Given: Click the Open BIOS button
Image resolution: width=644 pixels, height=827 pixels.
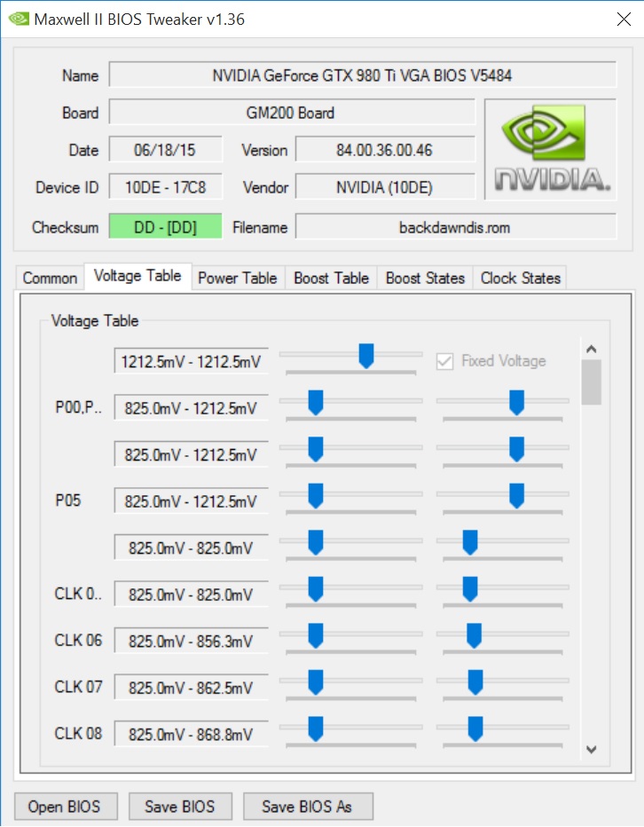Looking at the screenshot, I should (66, 807).
